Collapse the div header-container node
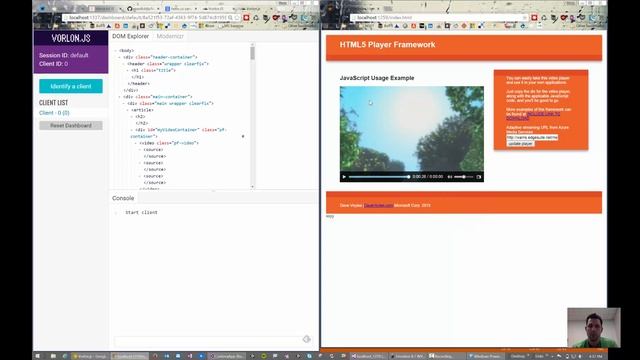Image resolution: width=640 pixels, height=360 pixels. (x=120, y=57)
